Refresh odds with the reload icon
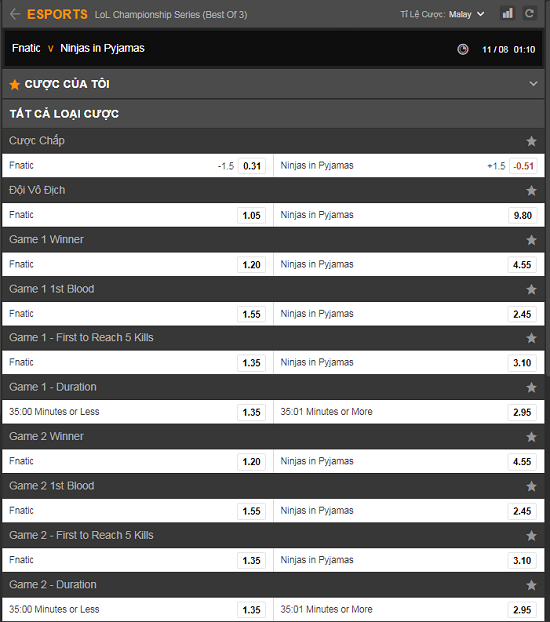The width and height of the screenshot is (550, 622). (529, 14)
